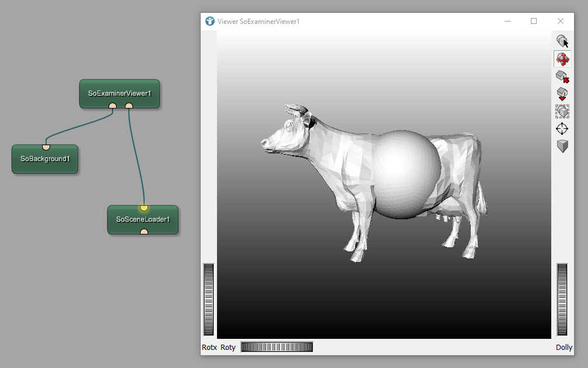This screenshot has height=368, width=588.
Task: Click the Rotx thumbwheel on left side
Action: pyautogui.click(x=208, y=299)
